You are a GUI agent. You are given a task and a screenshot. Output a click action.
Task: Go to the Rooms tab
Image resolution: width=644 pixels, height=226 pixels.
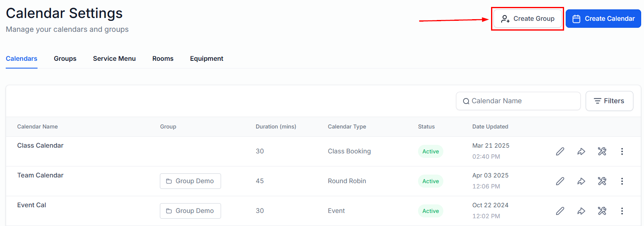[163, 59]
